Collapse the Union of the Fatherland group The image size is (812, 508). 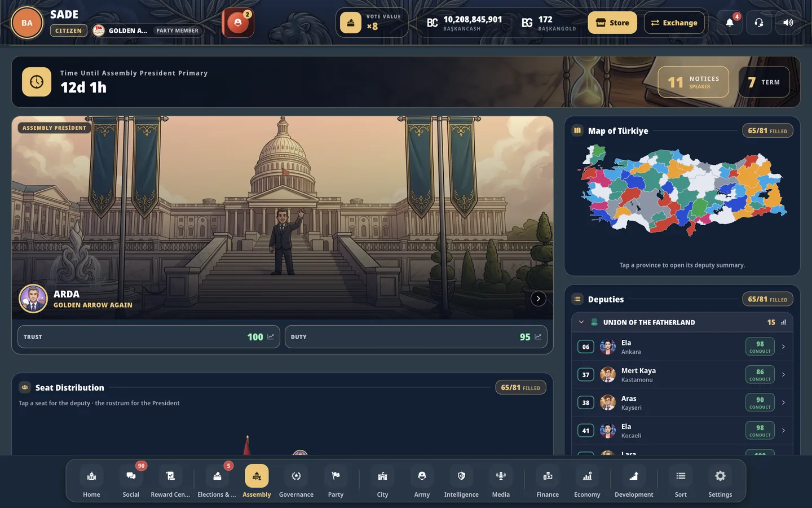point(581,322)
